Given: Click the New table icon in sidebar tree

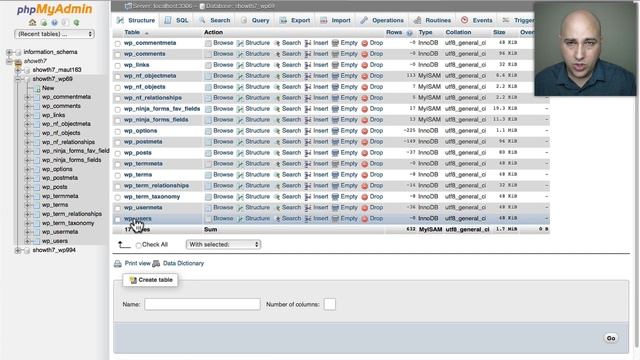Looking at the screenshot, I should pyautogui.click(x=37, y=88).
